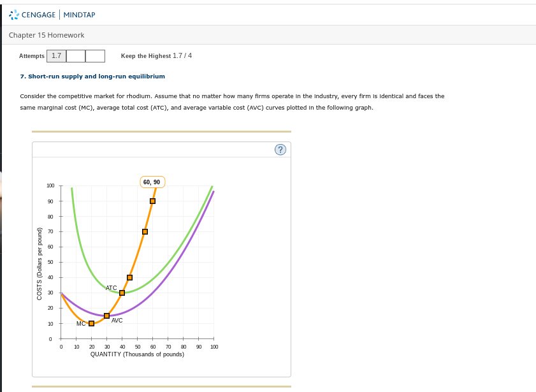
Task: Select the AVC label on the purple curve
Action: coord(117,321)
